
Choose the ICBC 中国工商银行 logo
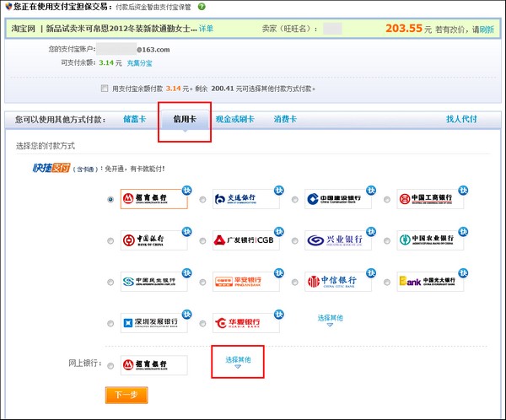coord(430,199)
